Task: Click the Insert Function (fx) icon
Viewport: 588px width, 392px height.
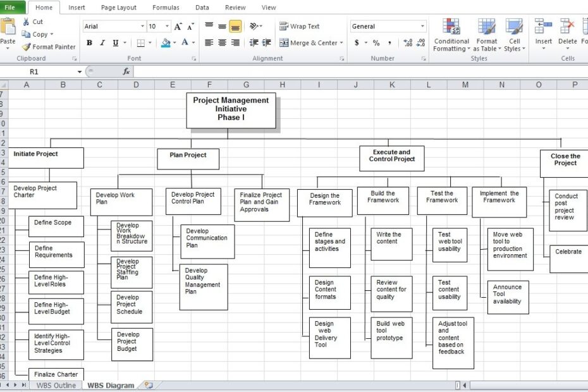Action: (x=125, y=71)
